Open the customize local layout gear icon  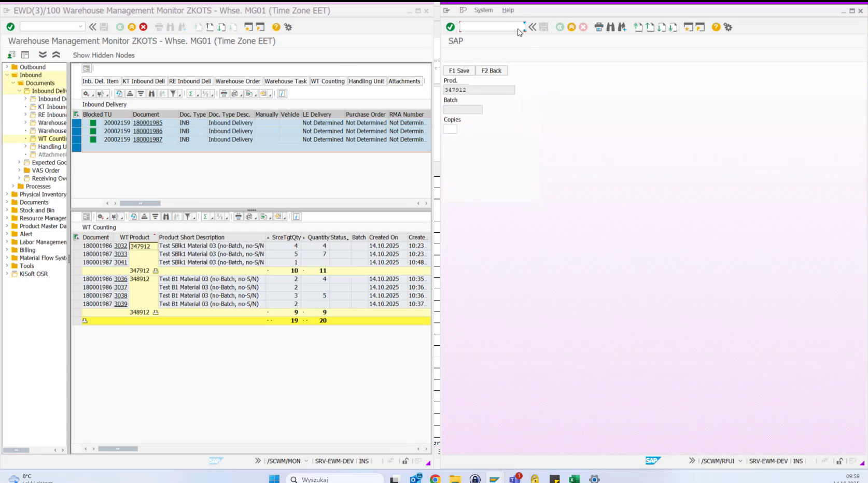click(289, 27)
